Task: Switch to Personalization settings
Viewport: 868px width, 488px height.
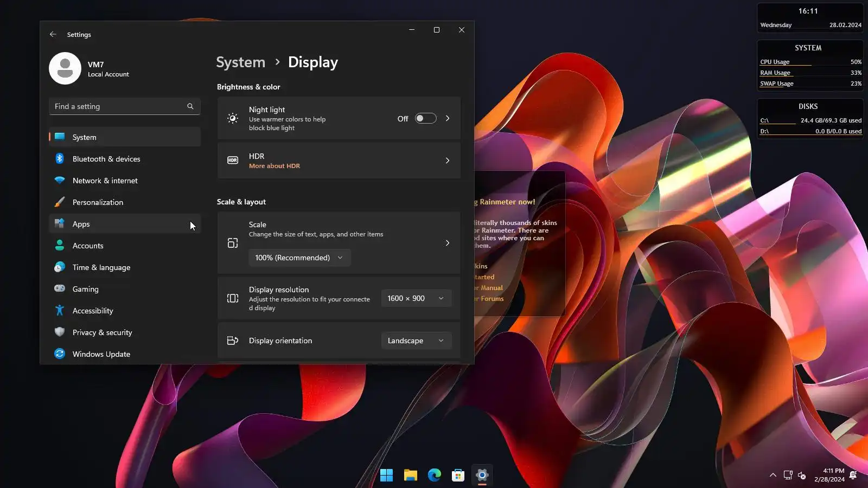Action: tap(125, 202)
